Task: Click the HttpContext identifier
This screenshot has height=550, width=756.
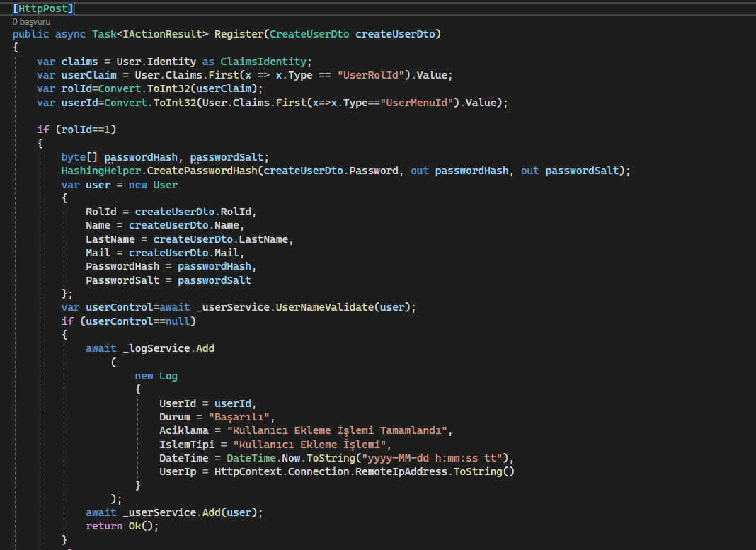Action: 248,471
